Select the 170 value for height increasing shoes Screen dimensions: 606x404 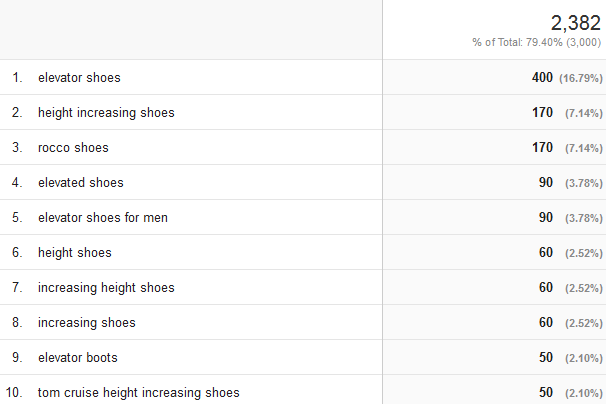coord(542,112)
